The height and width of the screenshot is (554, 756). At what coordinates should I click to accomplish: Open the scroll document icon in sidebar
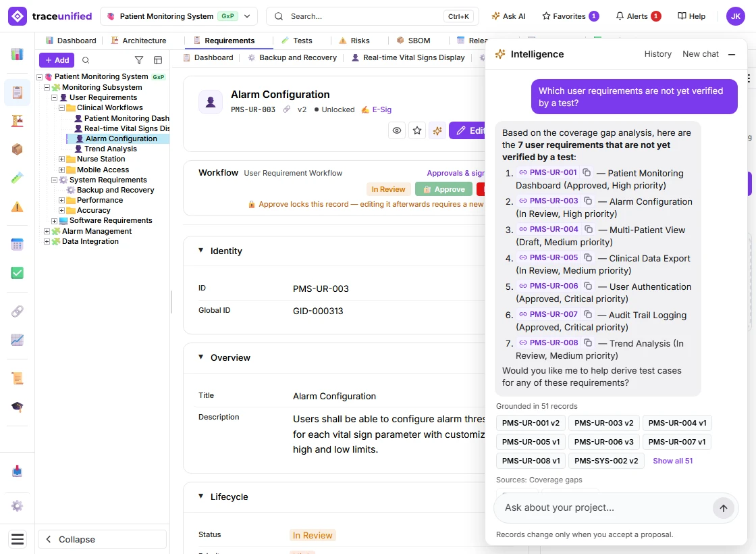18,378
